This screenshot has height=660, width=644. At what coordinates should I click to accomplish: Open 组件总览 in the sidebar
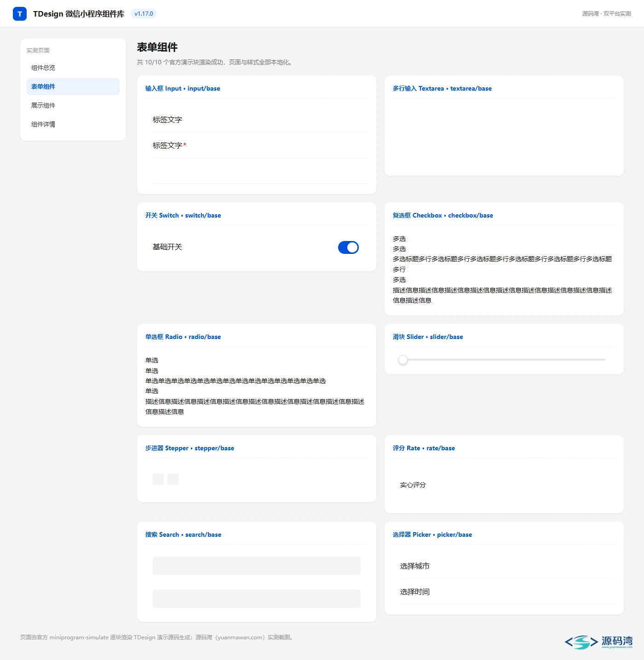[73, 68]
